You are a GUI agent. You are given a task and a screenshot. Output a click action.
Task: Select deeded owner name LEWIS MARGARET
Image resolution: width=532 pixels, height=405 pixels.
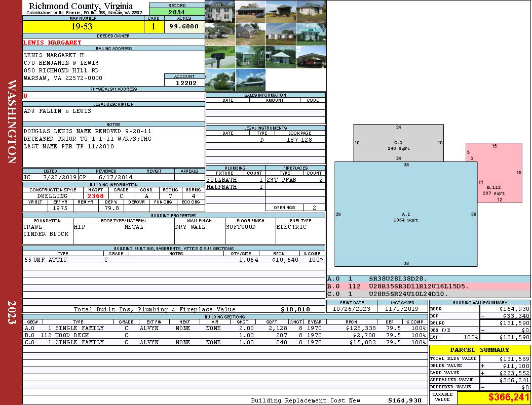[52, 43]
